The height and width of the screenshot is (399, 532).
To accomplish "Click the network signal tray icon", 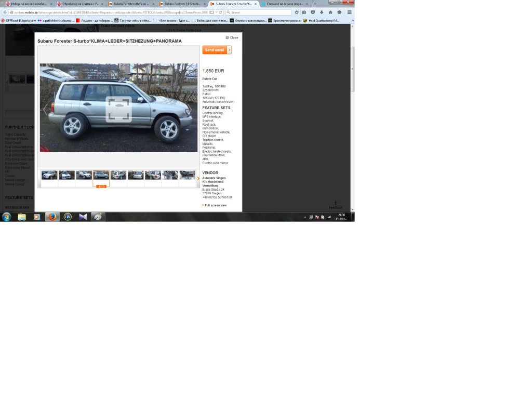I will 329,217.
